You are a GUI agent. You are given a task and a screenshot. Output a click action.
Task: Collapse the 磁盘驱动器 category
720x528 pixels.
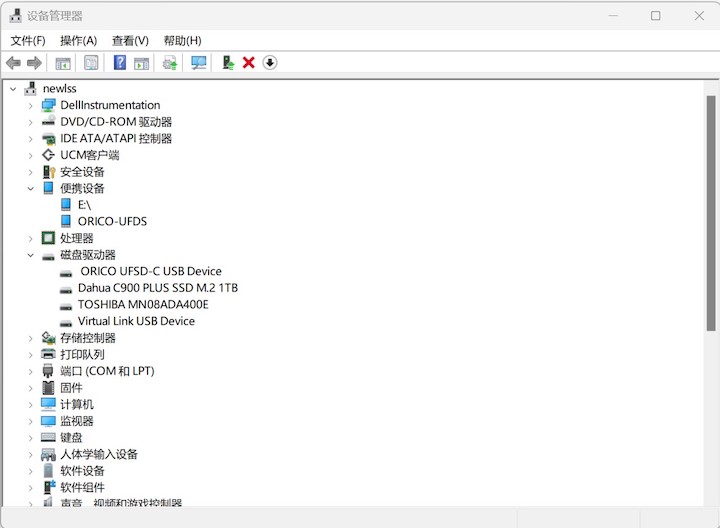[x=30, y=255]
